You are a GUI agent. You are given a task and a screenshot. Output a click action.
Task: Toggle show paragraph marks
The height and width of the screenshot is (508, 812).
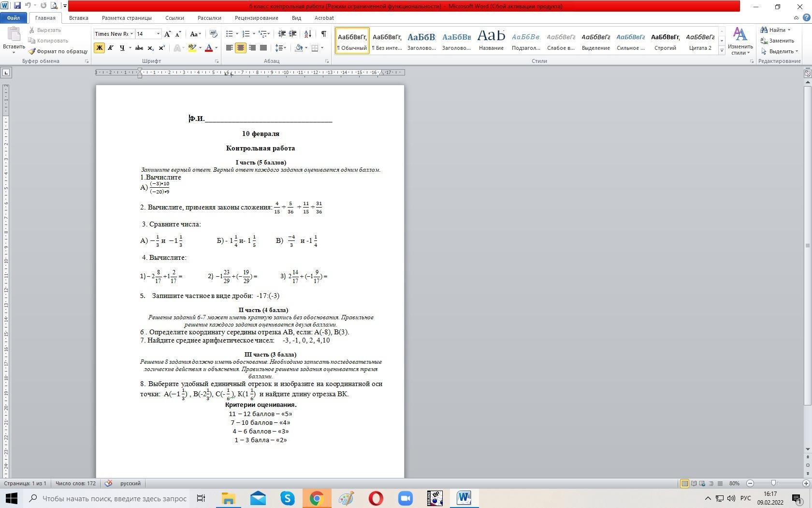pyautogui.click(x=323, y=34)
